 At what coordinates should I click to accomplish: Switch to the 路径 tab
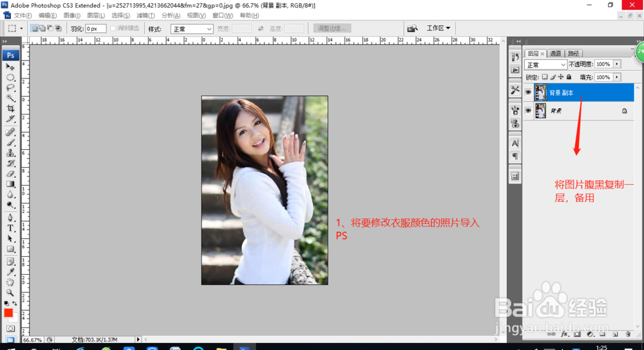pos(573,53)
